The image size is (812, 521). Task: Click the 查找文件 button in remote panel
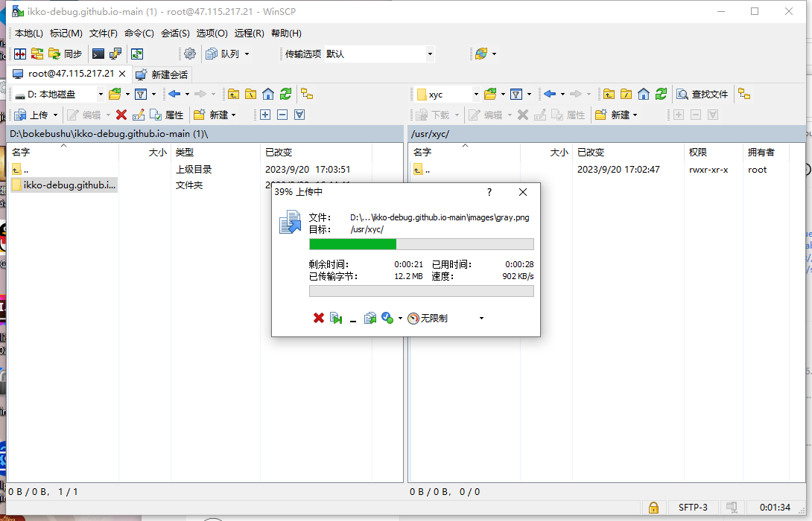coord(702,94)
